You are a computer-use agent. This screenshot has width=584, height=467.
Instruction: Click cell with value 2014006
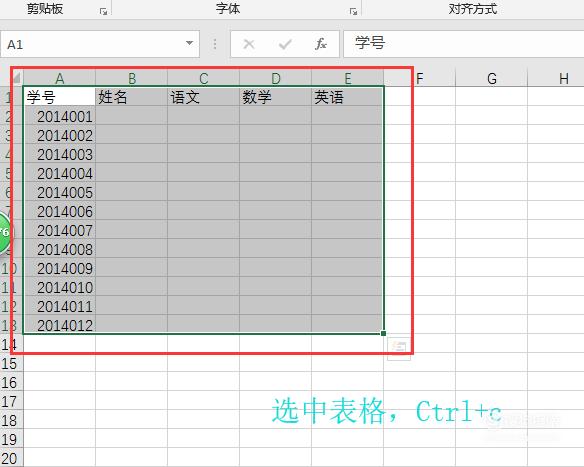point(60,211)
